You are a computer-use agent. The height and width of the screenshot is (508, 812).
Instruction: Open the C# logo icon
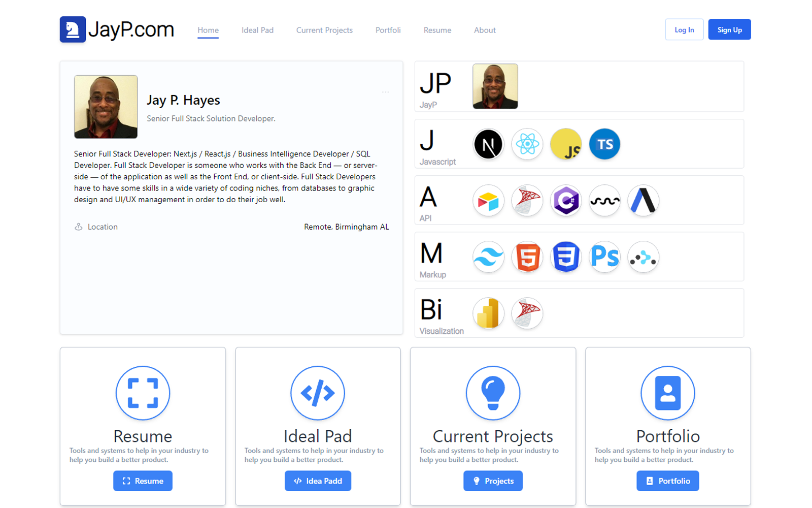[x=566, y=201]
